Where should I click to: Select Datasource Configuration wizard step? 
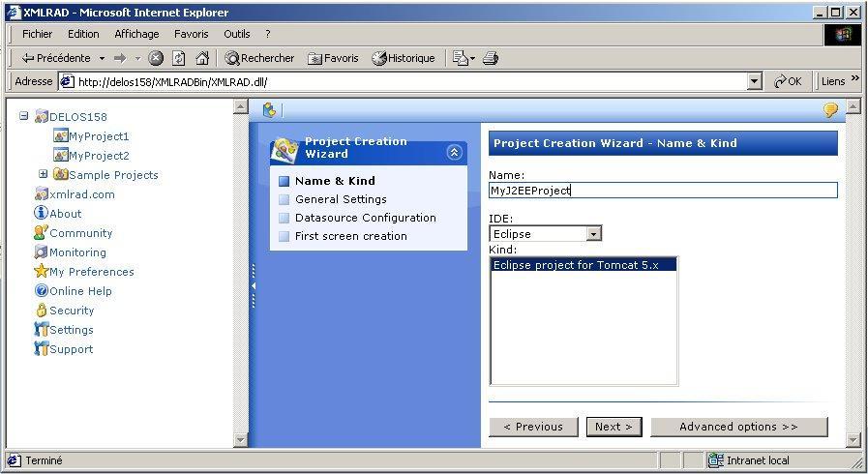click(x=365, y=218)
